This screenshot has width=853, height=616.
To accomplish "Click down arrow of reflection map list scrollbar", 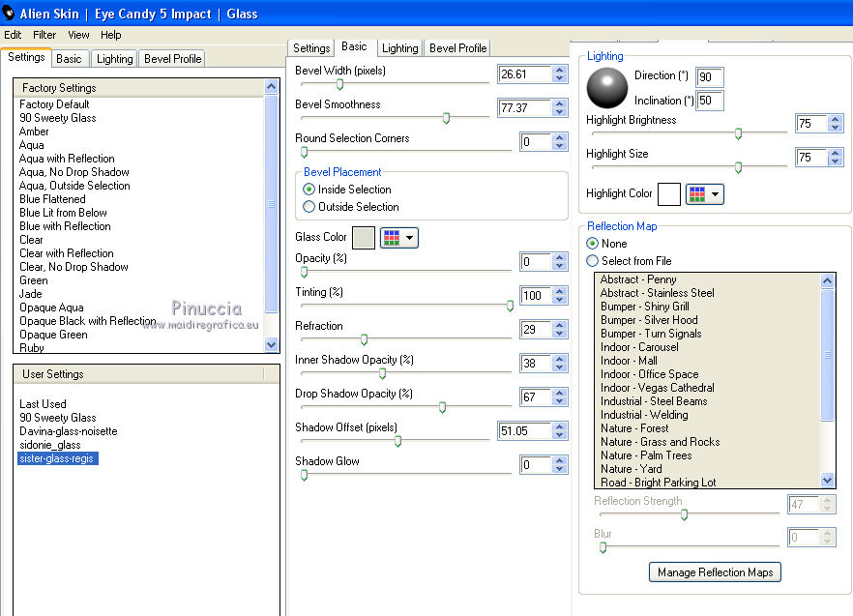I will click(828, 480).
